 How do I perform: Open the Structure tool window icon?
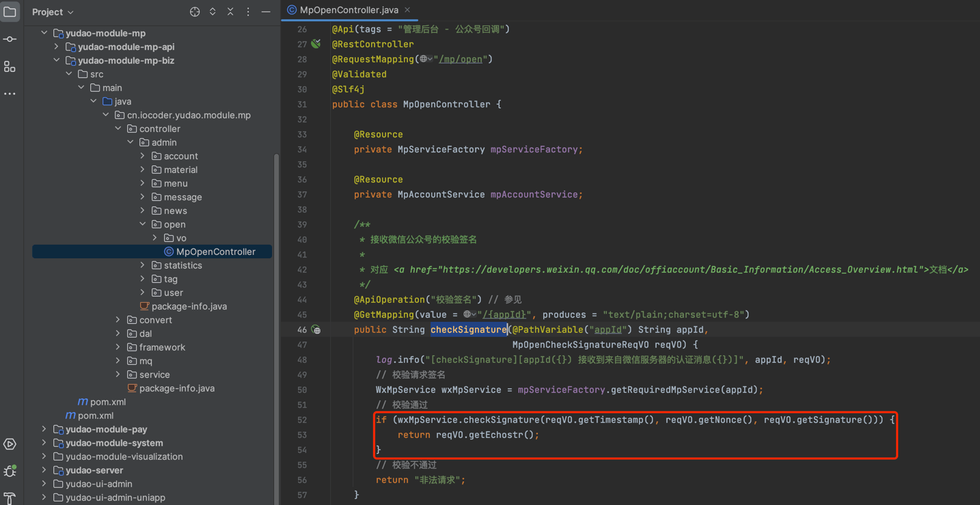point(10,66)
